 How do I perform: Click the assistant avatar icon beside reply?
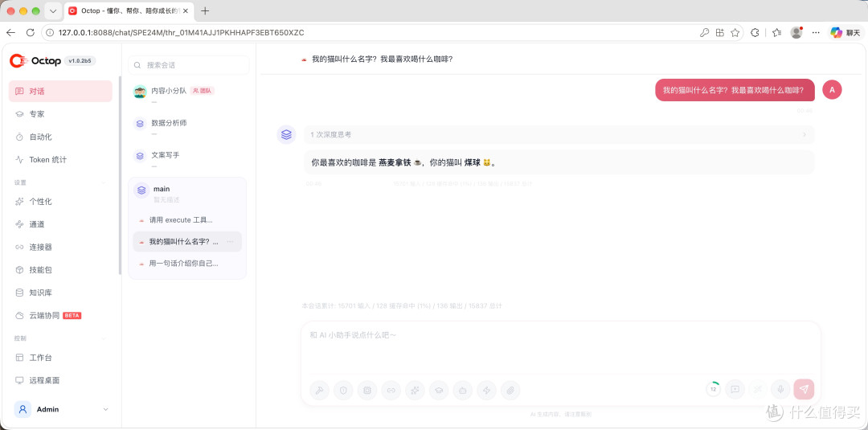(286, 134)
